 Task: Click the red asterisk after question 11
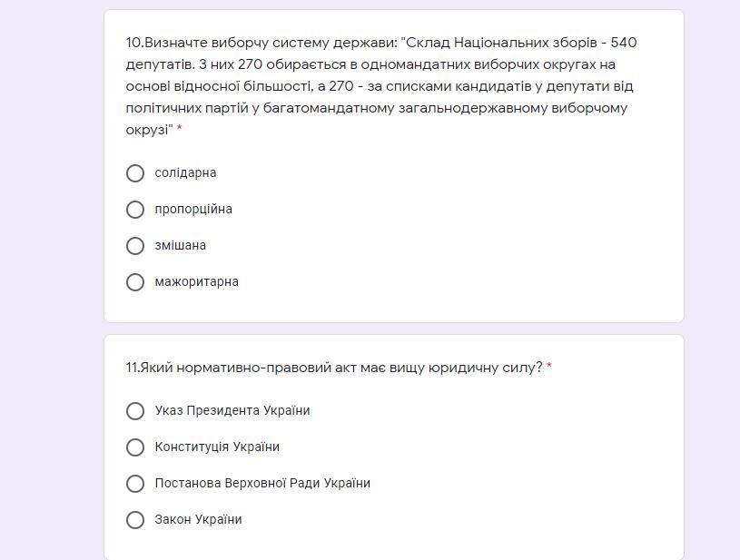549,366
